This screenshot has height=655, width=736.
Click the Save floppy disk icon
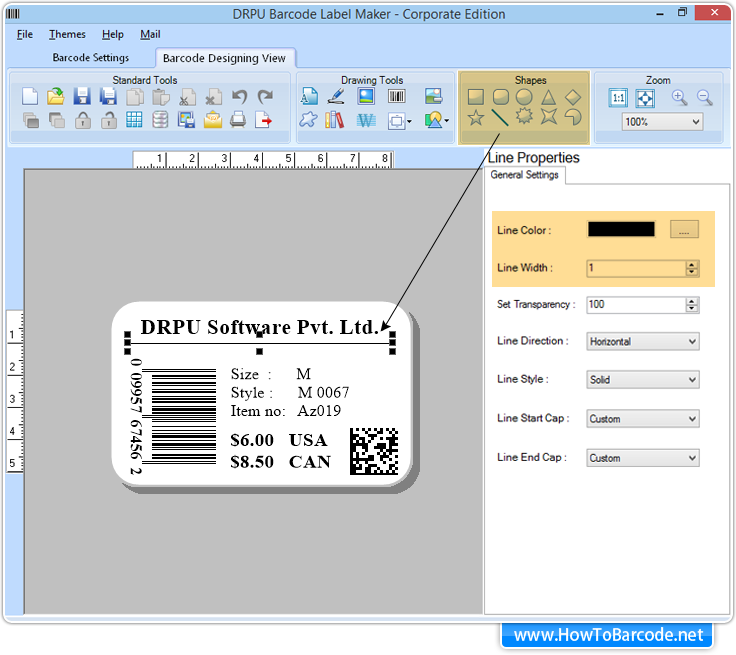(x=82, y=97)
